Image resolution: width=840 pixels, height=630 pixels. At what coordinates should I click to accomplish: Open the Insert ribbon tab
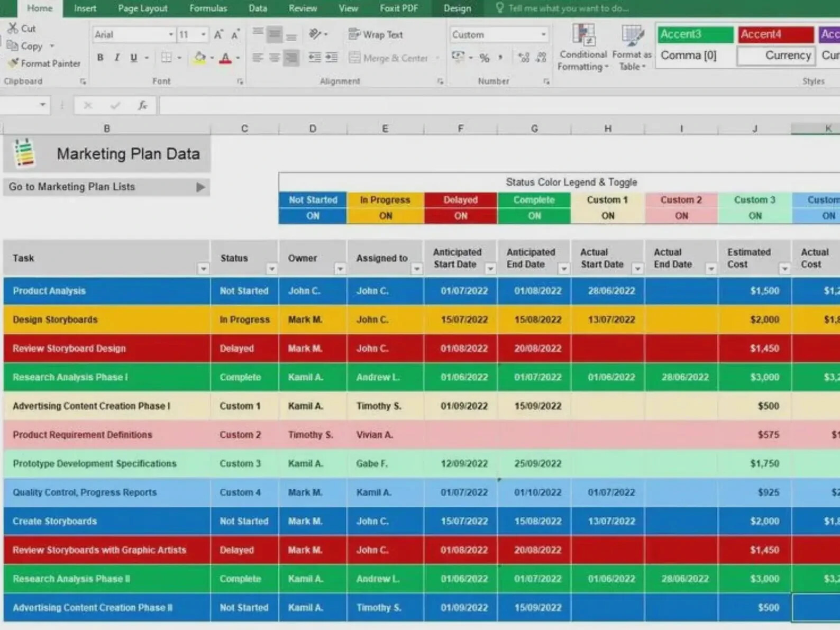85,8
